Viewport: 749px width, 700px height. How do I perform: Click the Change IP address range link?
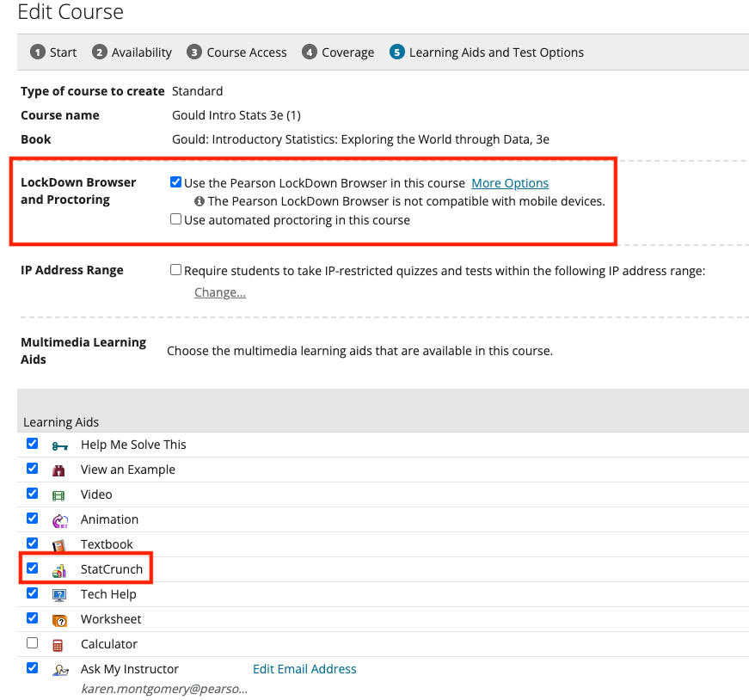click(220, 292)
